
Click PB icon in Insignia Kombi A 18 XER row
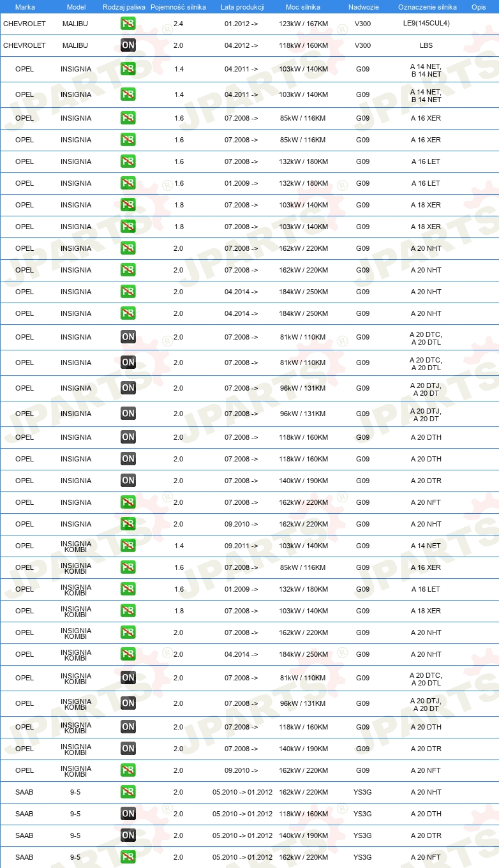(128, 611)
